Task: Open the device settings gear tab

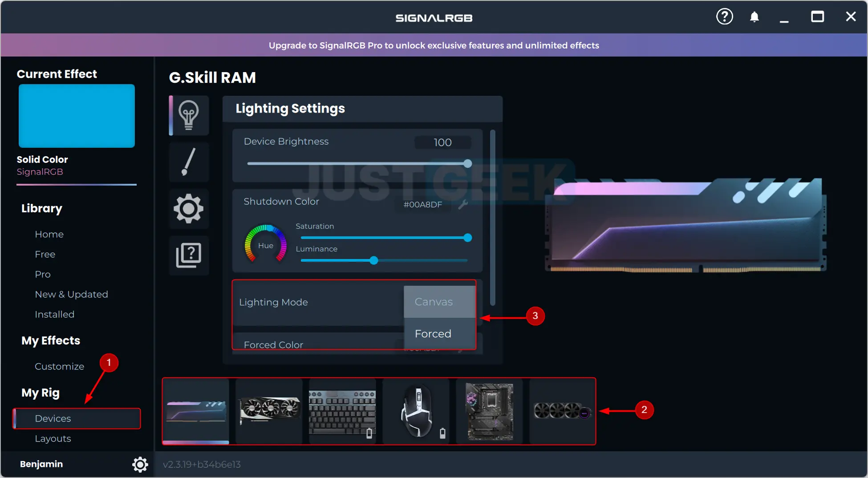Action: pyautogui.click(x=189, y=208)
